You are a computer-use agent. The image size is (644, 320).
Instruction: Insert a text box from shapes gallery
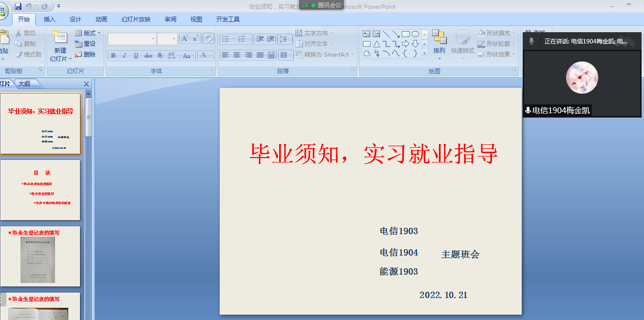(367, 34)
